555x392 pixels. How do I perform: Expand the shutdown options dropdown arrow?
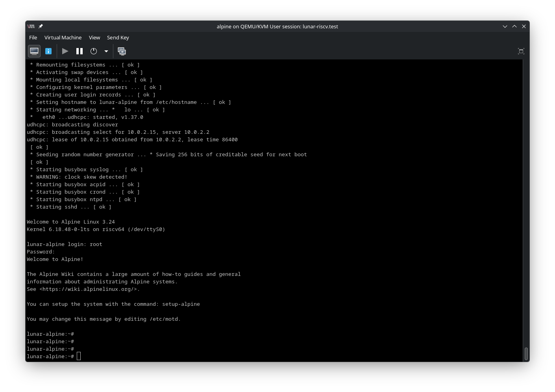pyautogui.click(x=106, y=51)
